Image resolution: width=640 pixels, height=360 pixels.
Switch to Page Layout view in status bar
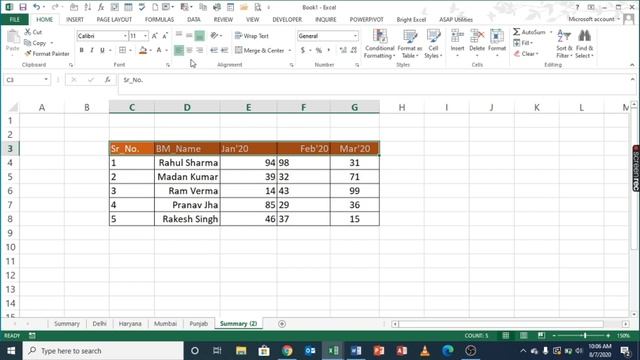[523, 336]
